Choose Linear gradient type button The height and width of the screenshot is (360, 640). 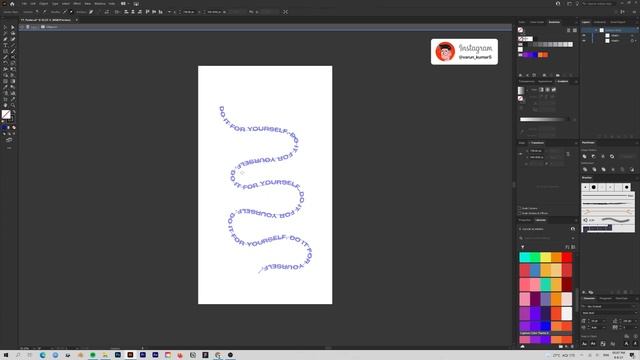[541, 89]
